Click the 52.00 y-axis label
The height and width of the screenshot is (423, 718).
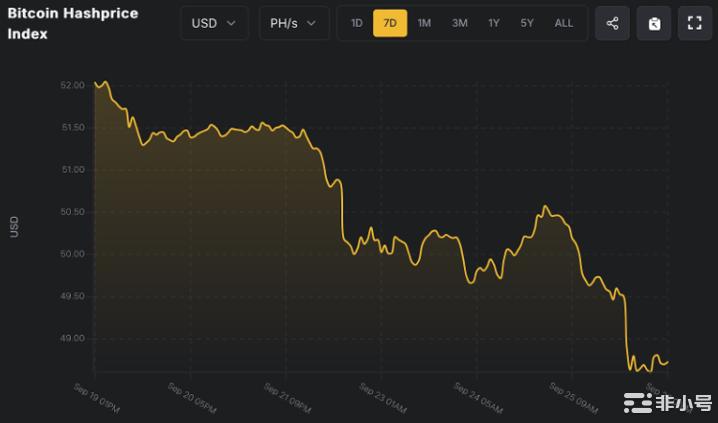72,86
